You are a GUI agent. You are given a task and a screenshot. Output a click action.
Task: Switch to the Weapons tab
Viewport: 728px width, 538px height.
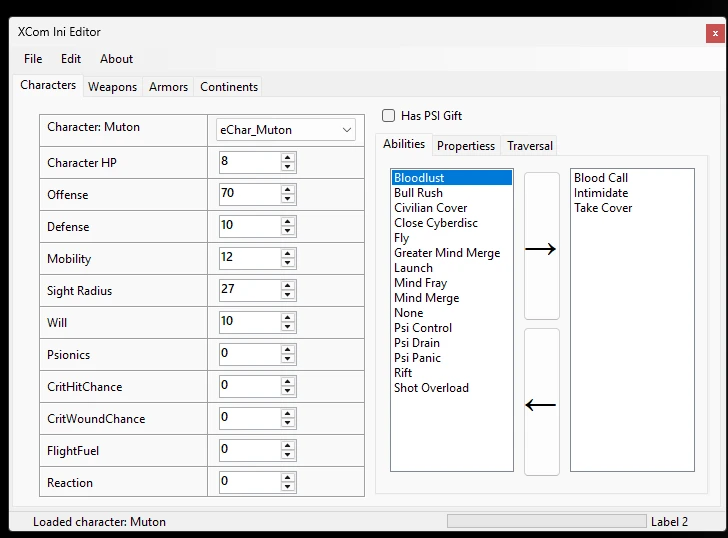point(112,87)
